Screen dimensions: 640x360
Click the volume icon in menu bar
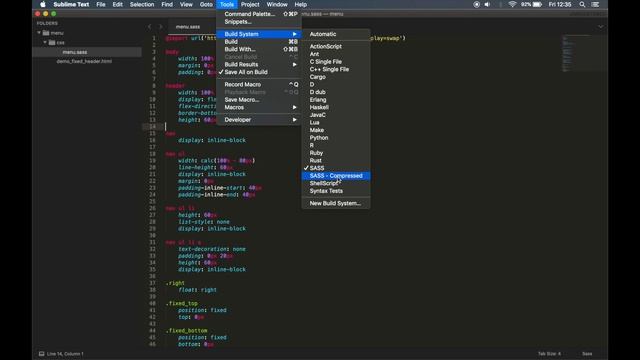click(x=487, y=4)
